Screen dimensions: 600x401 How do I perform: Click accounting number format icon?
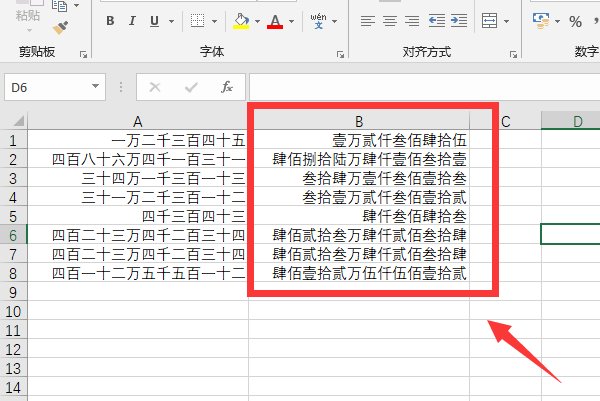tap(541, 21)
